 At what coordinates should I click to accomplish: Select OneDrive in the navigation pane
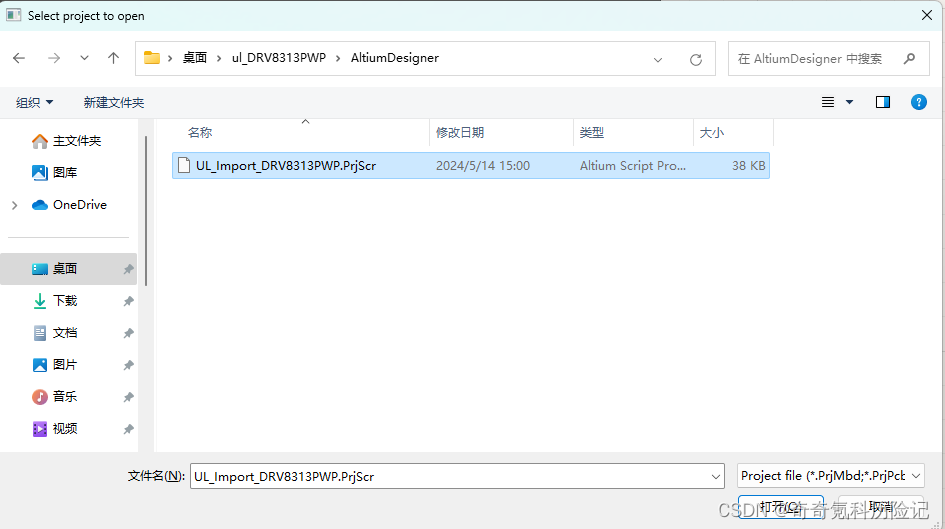[x=69, y=205]
